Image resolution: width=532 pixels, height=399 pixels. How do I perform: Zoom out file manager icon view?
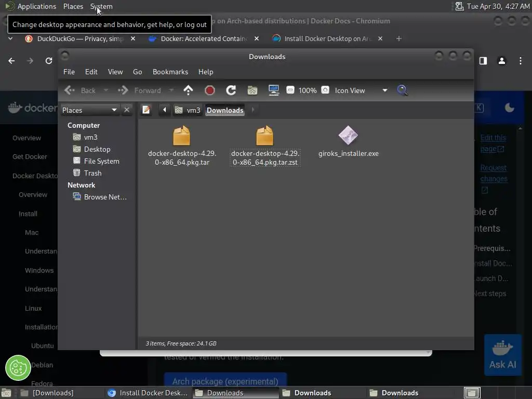(290, 90)
